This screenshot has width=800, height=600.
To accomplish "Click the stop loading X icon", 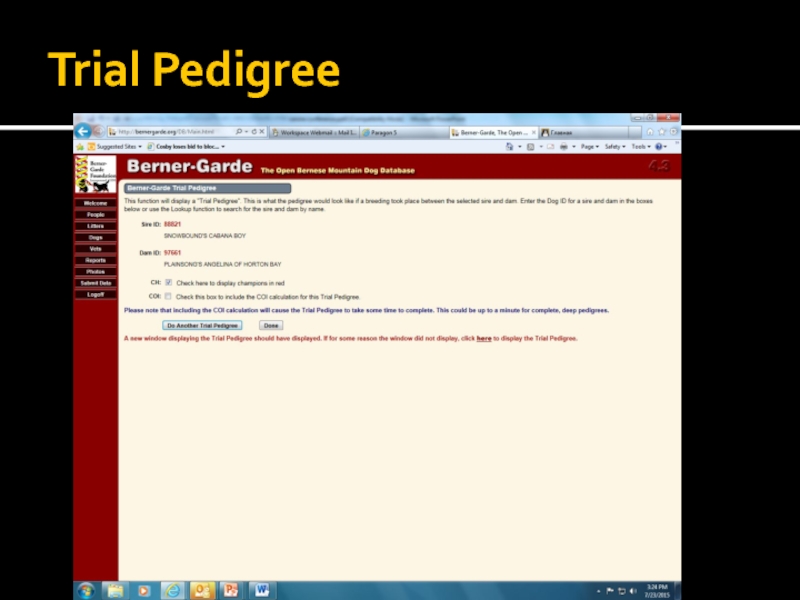I will point(262,132).
